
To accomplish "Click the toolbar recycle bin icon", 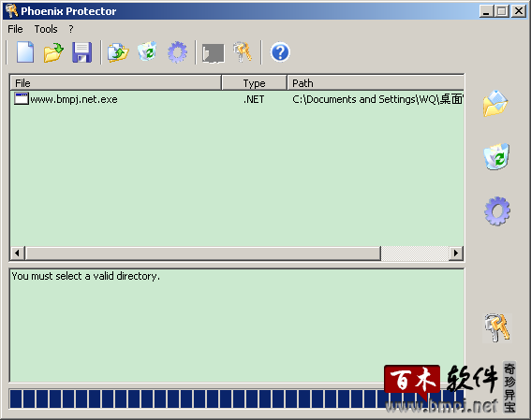I will click(147, 51).
